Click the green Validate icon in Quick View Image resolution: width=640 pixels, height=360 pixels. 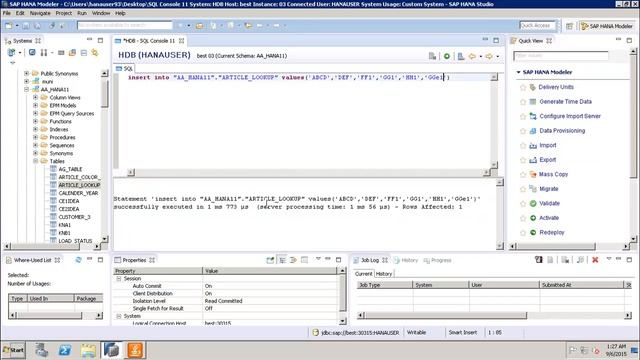[x=533, y=203]
